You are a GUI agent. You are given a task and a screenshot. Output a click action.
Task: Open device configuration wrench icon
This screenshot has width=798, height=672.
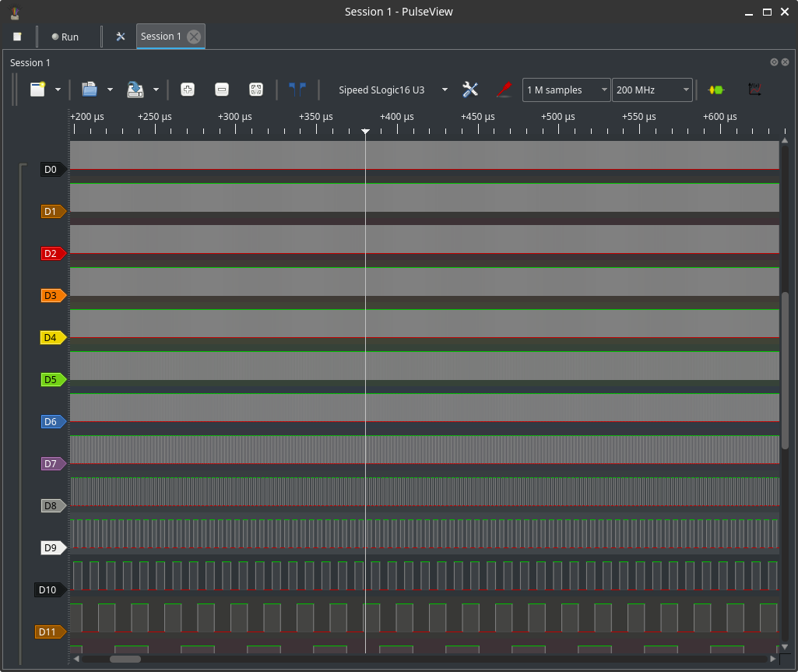[x=470, y=90]
